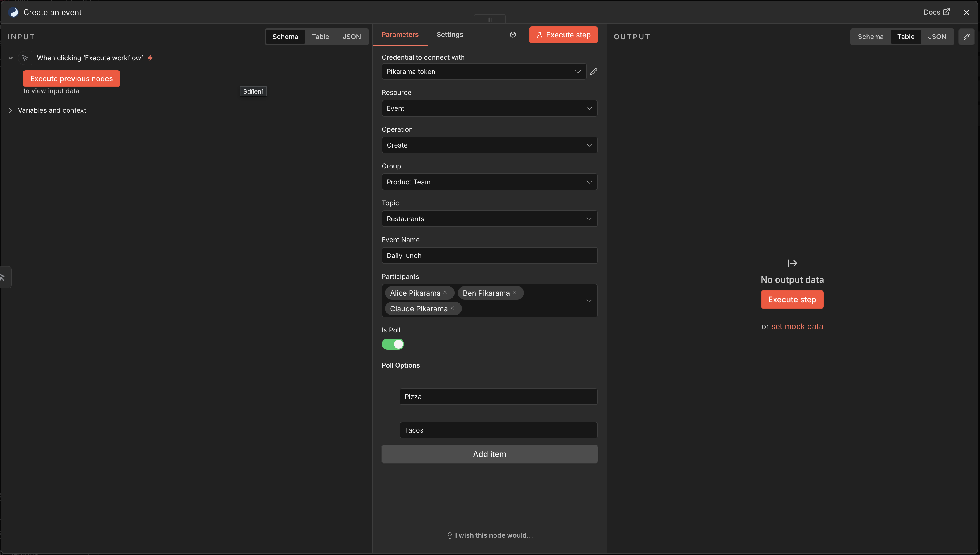Click I wish this node would link

(490, 535)
